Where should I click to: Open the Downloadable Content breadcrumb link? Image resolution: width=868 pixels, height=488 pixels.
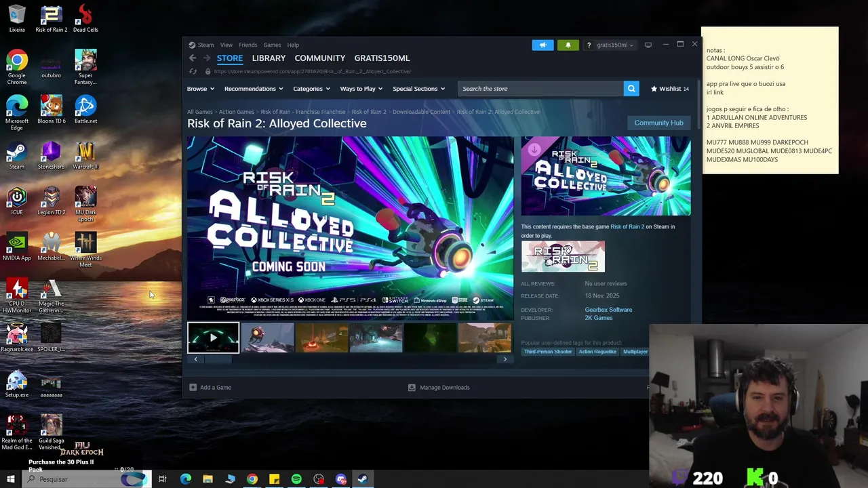point(421,112)
